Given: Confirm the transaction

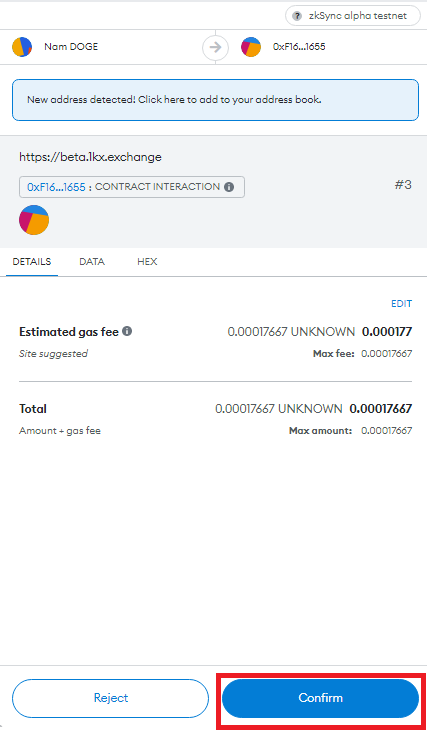Looking at the screenshot, I should click(x=320, y=698).
